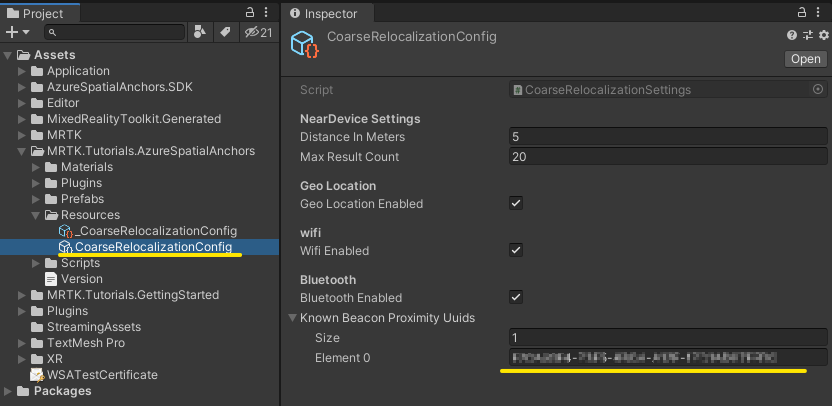Open the Project panel kebab menu

[x=266, y=13]
